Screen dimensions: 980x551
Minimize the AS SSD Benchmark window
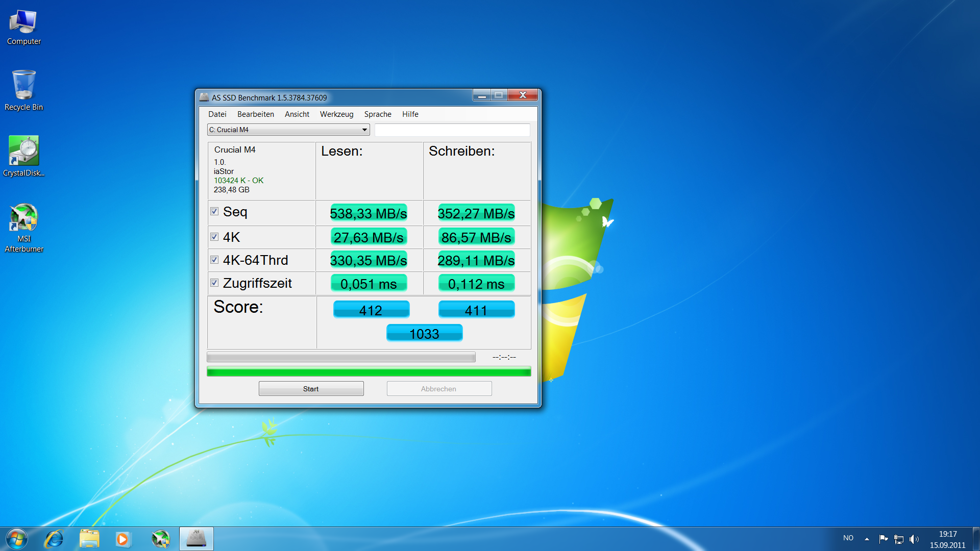tap(482, 95)
